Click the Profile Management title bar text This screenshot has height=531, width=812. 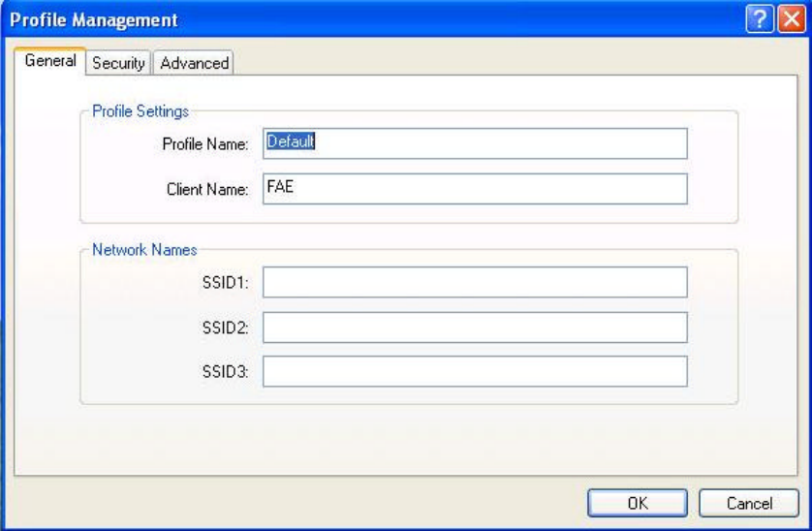click(94, 19)
